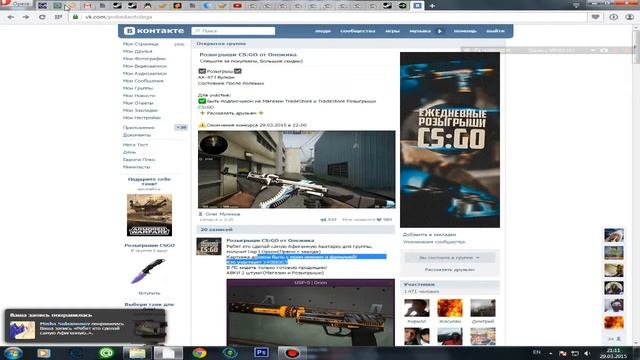This screenshot has height=360, width=640.
Task: Click the browser Forward arrow
Action: pyautogui.click(x=26, y=17)
